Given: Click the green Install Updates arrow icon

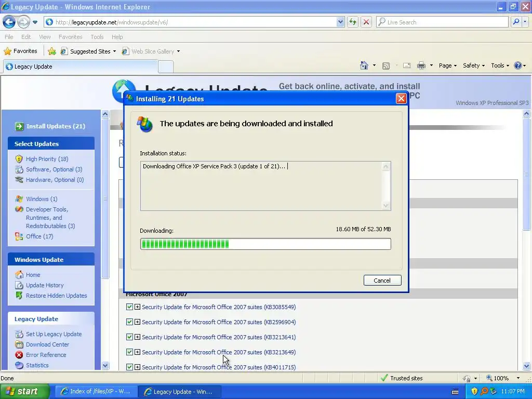Looking at the screenshot, I should tap(19, 126).
